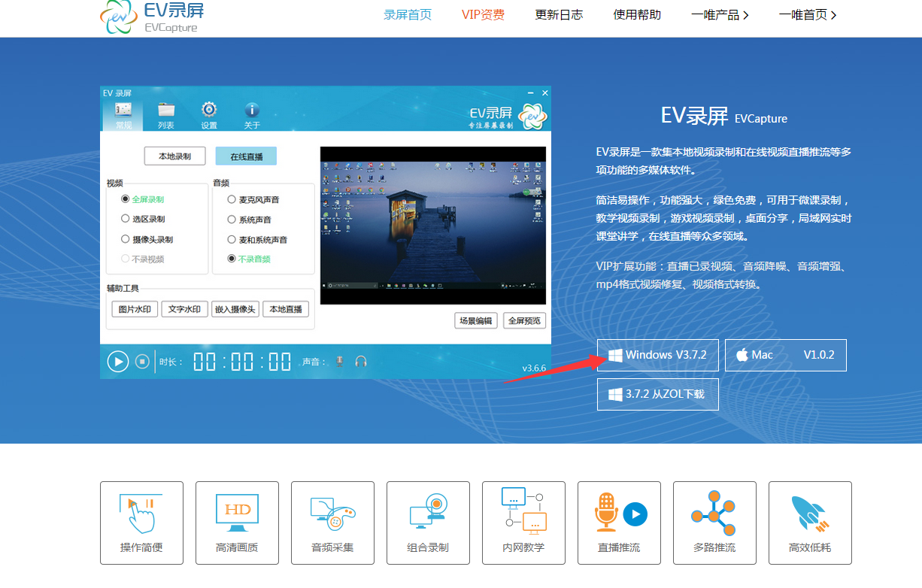Download Windows V3.7.2 version
The image size is (922, 588).
[x=657, y=355]
